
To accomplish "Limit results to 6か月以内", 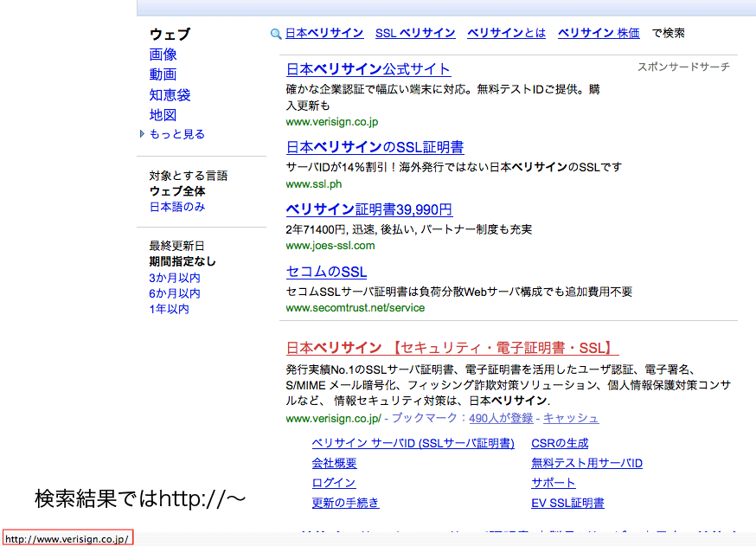I will (x=175, y=293).
